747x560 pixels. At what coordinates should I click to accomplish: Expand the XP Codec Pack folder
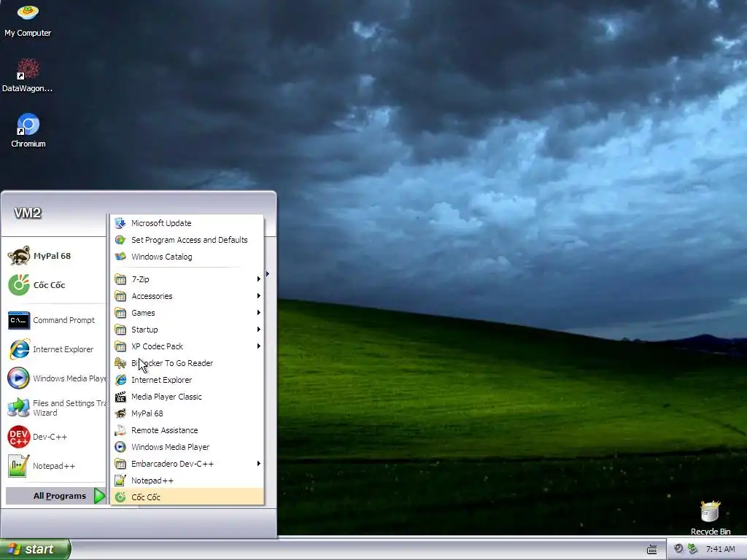pos(187,346)
